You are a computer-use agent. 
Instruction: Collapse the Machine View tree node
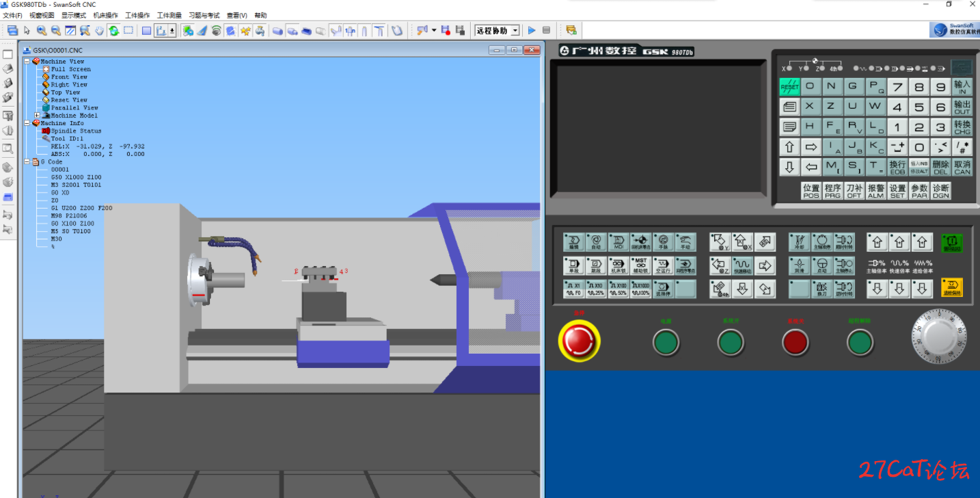27,62
